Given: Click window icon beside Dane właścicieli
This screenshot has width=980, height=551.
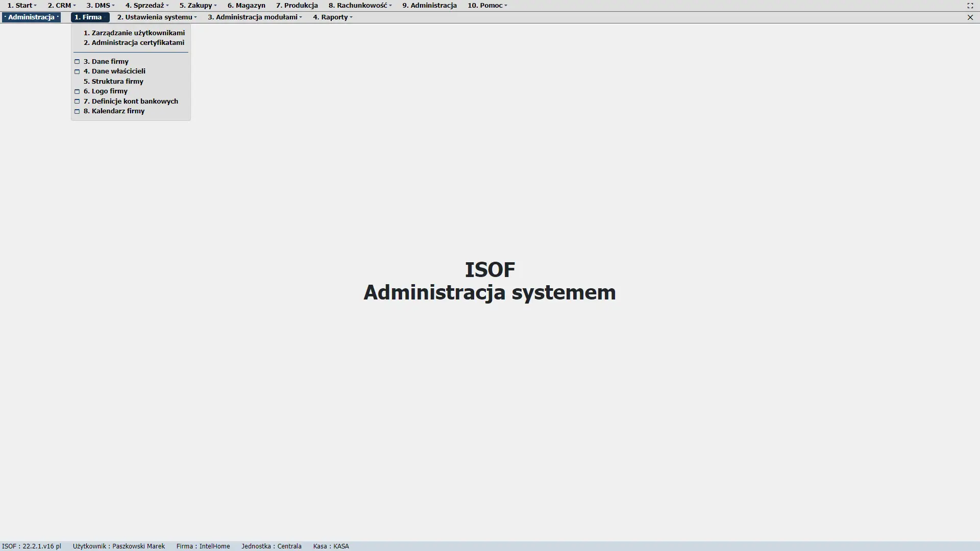Looking at the screenshot, I should coord(77,71).
